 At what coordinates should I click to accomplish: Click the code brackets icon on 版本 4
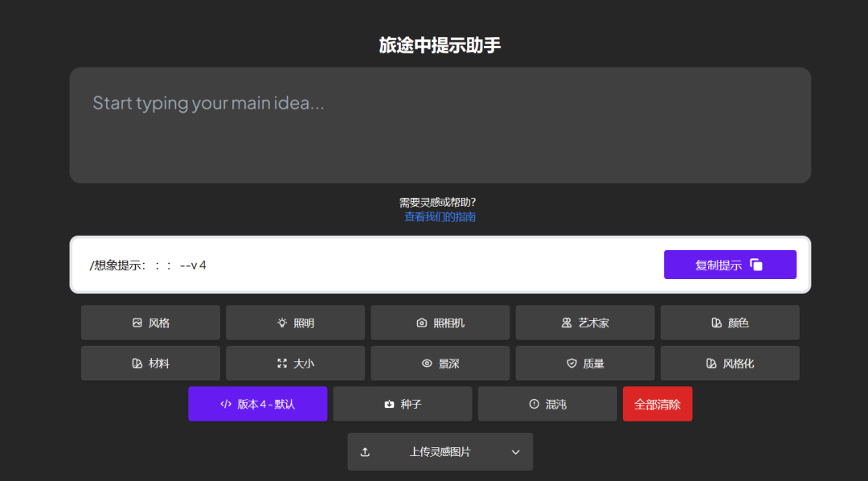tap(226, 404)
